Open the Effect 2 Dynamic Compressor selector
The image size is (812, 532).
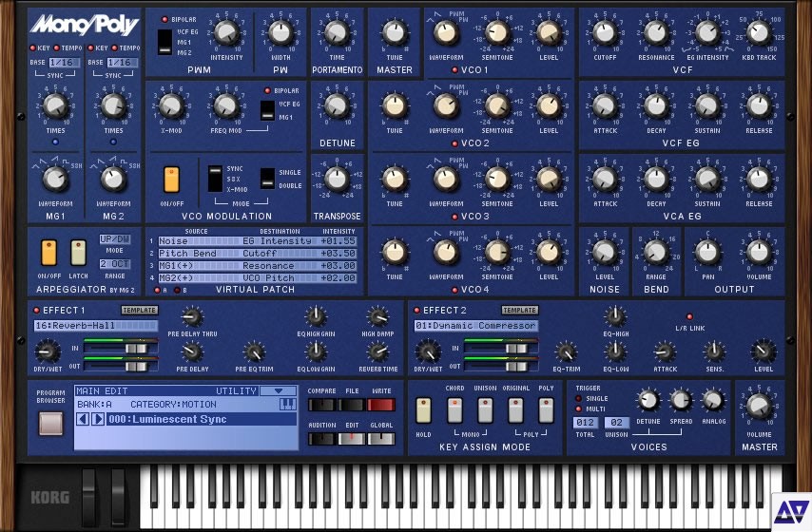(476, 326)
